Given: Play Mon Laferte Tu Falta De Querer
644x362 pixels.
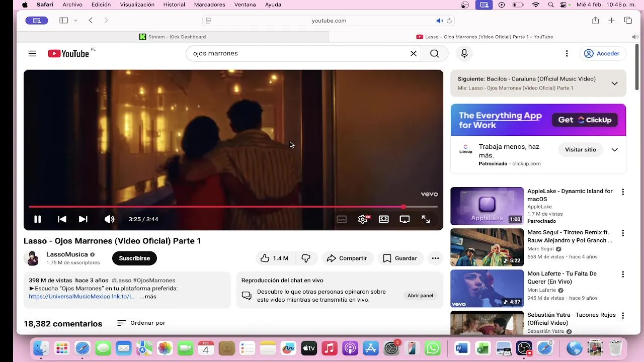Looking at the screenshot, I should tap(487, 288).
